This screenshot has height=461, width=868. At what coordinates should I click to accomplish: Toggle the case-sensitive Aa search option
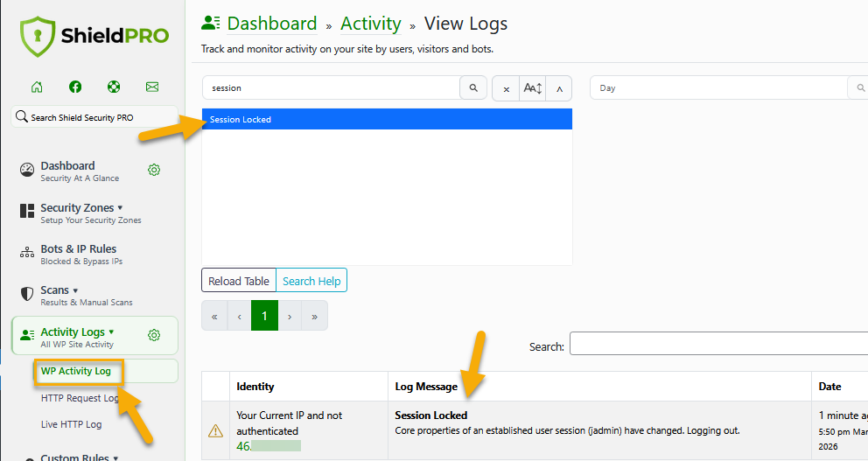(x=533, y=88)
